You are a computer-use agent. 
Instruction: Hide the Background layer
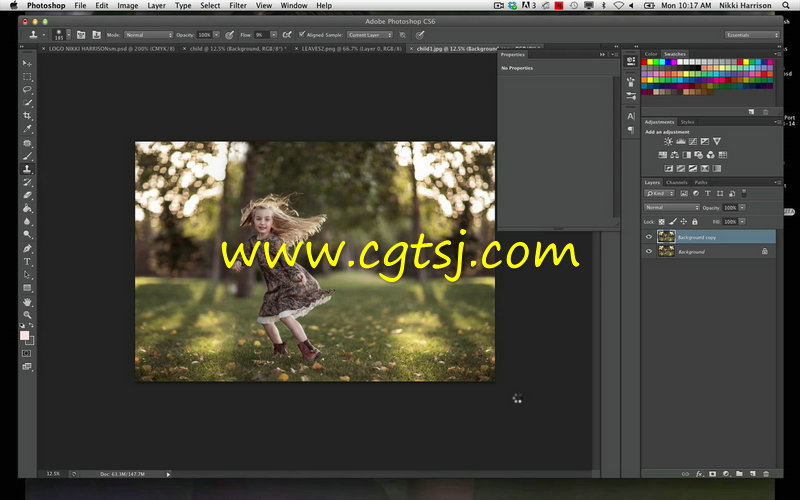coord(649,251)
